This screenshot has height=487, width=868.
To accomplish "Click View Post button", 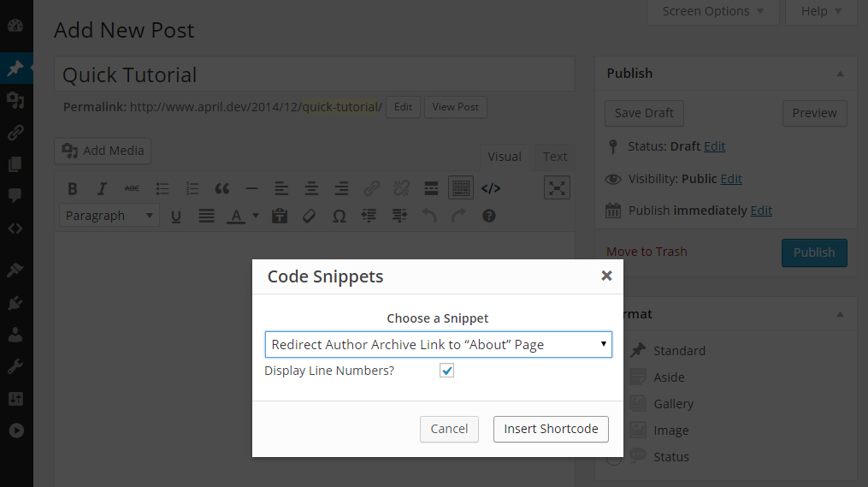I will pos(456,107).
